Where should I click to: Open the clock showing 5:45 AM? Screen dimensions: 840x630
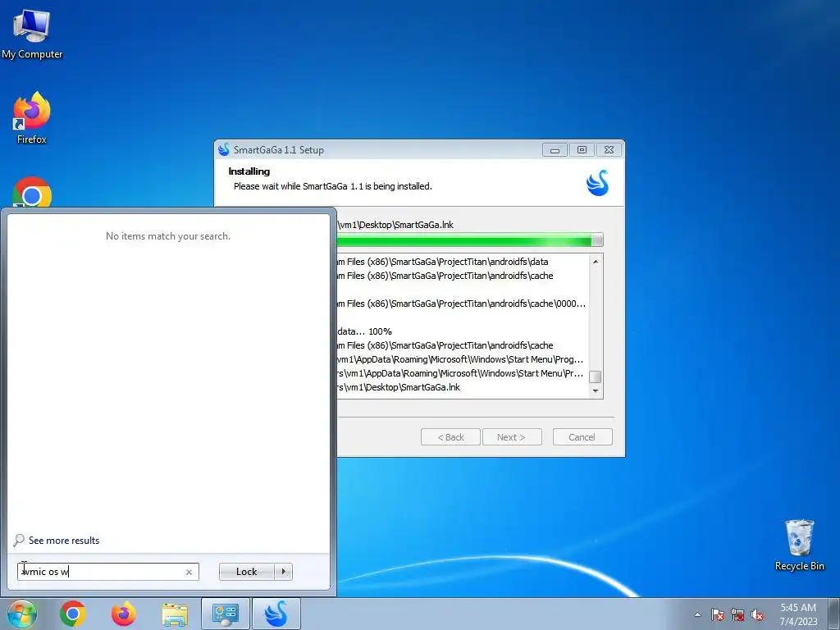pyautogui.click(x=798, y=614)
